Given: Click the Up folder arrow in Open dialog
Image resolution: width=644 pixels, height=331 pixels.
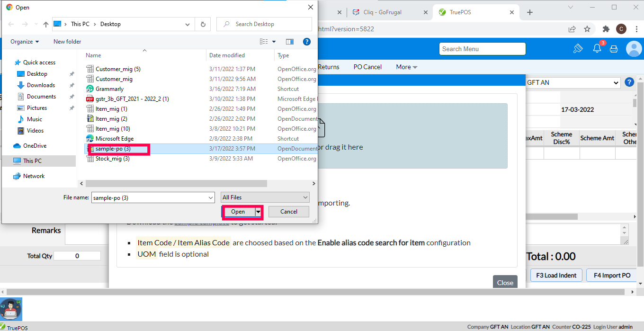Looking at the screenshot, I should pyautogui.click(x=46, y=24).
